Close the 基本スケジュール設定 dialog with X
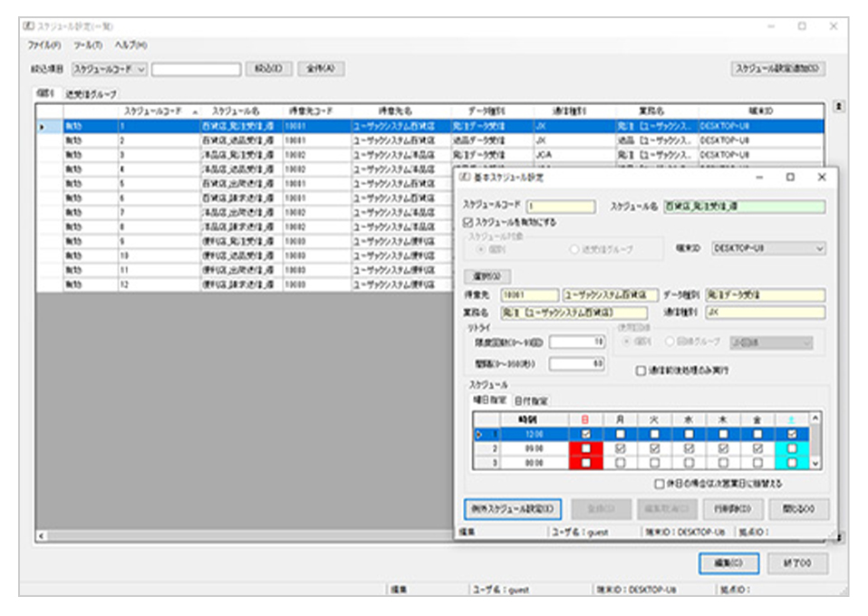 (821, 178)
